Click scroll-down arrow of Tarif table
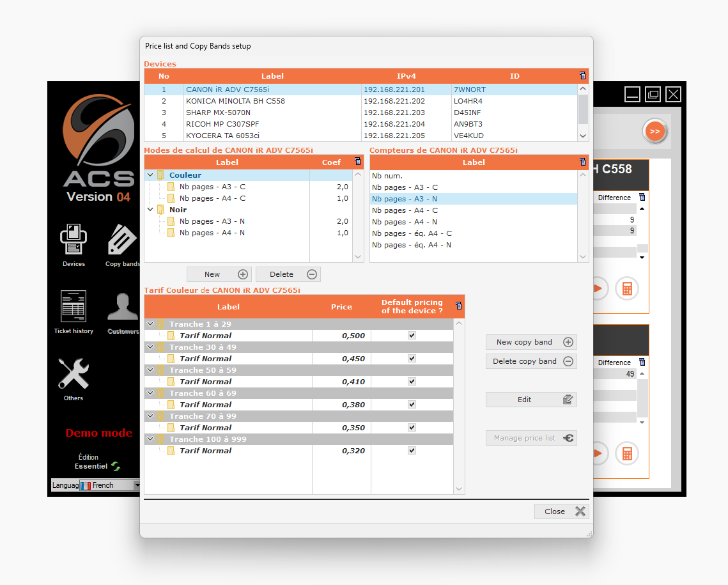The height and width of the screenshot is (585, 728). (459, 488)
